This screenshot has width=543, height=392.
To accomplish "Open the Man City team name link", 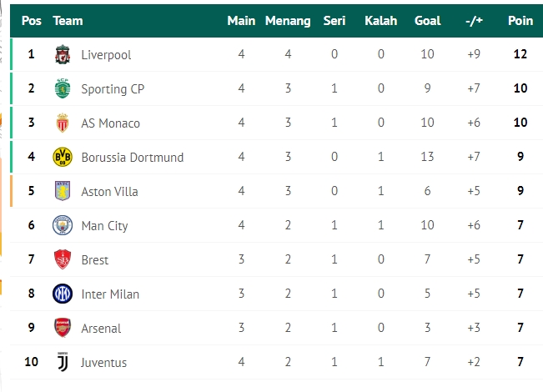I will click(104, 226).
